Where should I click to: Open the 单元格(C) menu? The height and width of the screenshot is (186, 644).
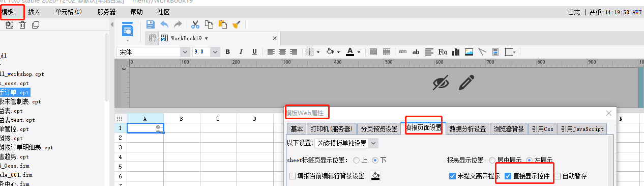(x=69, y=12)
